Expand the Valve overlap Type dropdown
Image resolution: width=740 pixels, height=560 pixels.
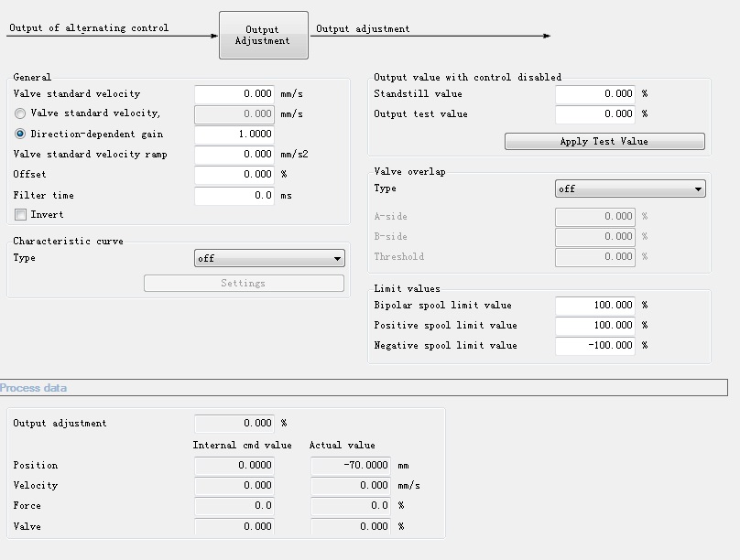point(630,189)
